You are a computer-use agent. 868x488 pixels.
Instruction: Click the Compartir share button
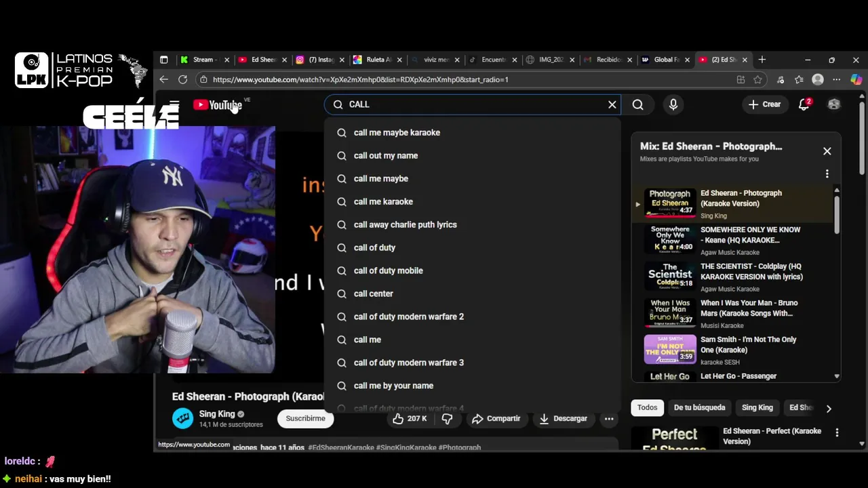pyautogui.click(x=496, y=418)
